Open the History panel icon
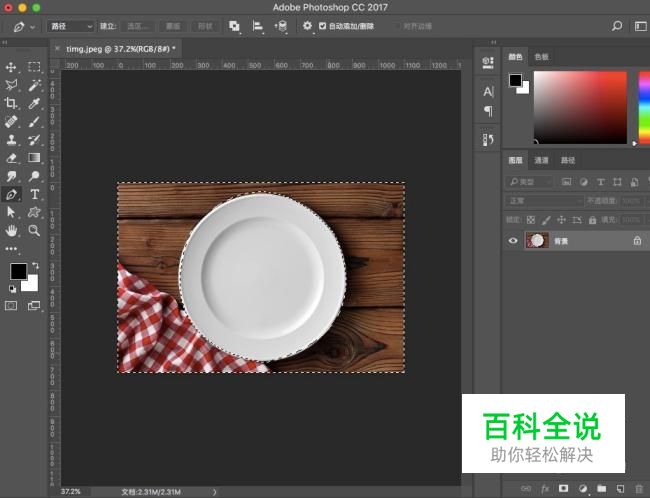The image size is (650, 498). [x=488, y=140]
